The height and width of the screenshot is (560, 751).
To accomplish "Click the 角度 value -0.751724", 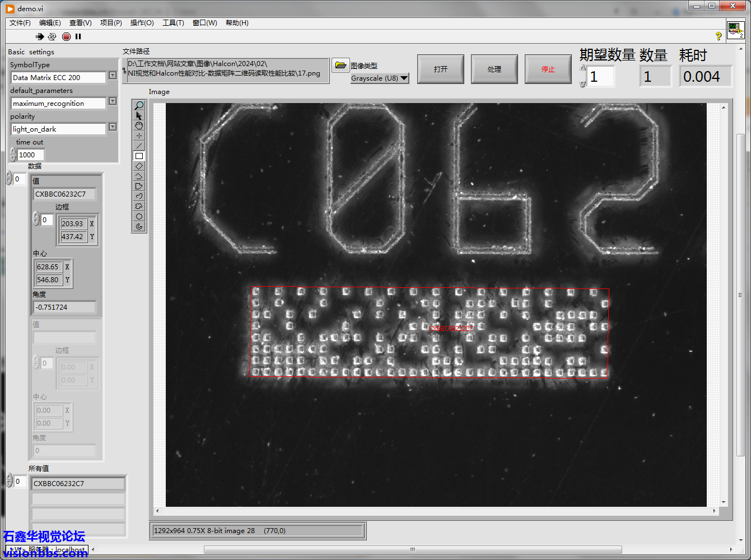I will pyautogui.click(x=64, y=307).
